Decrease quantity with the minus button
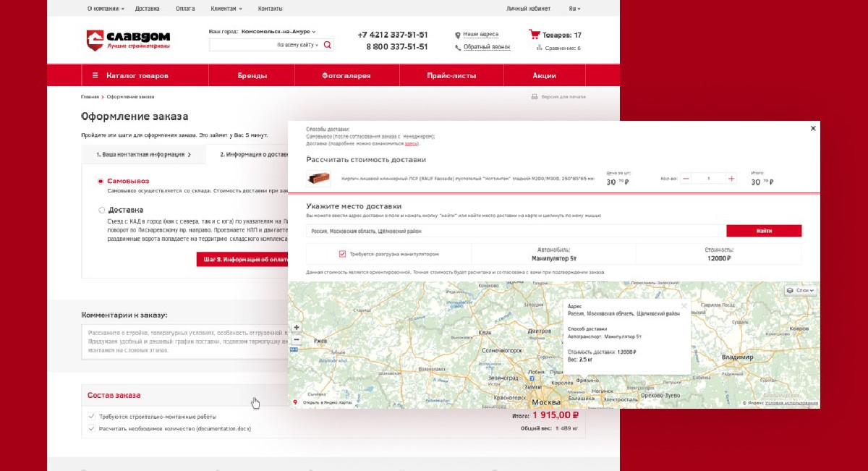Screen dimensions: 868x471 click(x=686, y=179)
